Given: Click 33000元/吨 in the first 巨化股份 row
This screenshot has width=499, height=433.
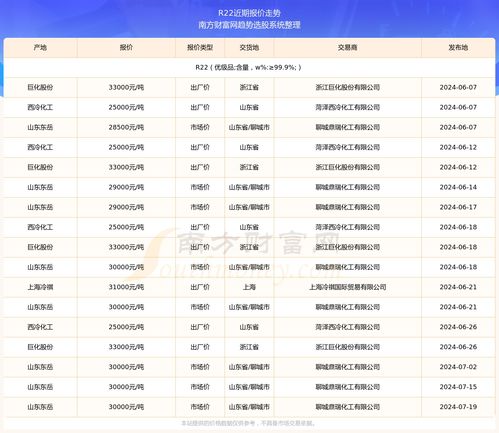Looking at the screenshot, I should point(126,87).
